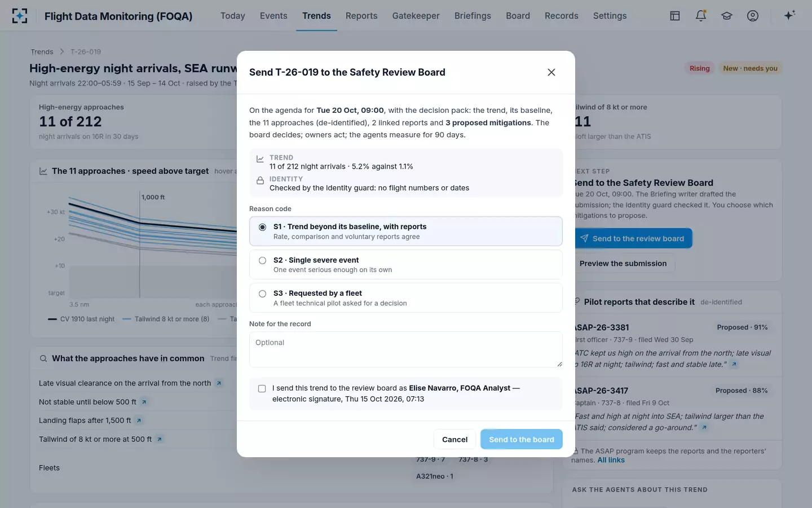Open the user account profile icon
This screenshot has height=508, width=812.
pyautogui.click(x=753, y=16)
